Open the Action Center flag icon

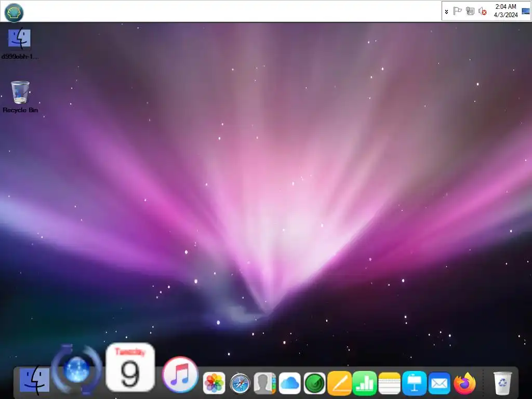click(x=457, y=11)
